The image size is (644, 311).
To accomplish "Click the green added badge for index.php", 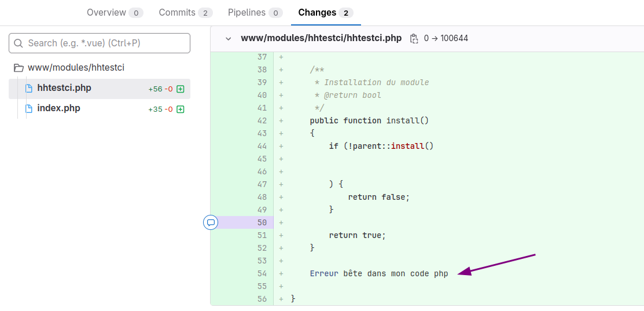I will (x=180, y=109).
